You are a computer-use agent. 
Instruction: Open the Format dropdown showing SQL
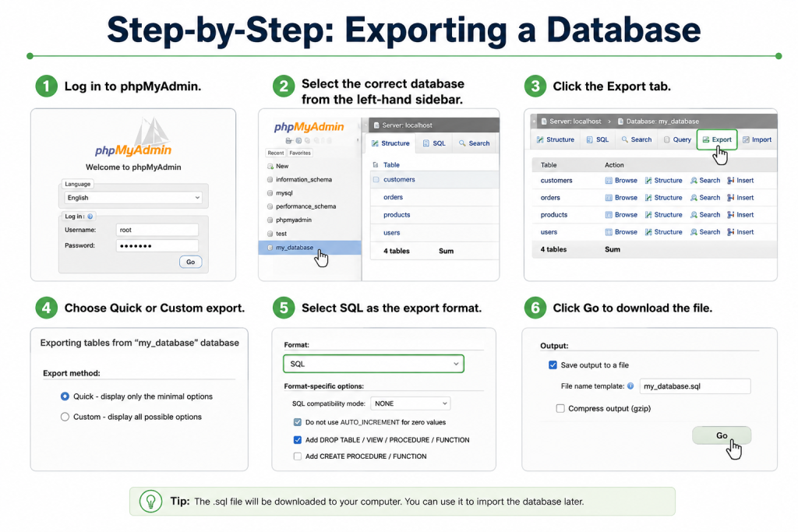pyautogui.click(x=373, y=364)
